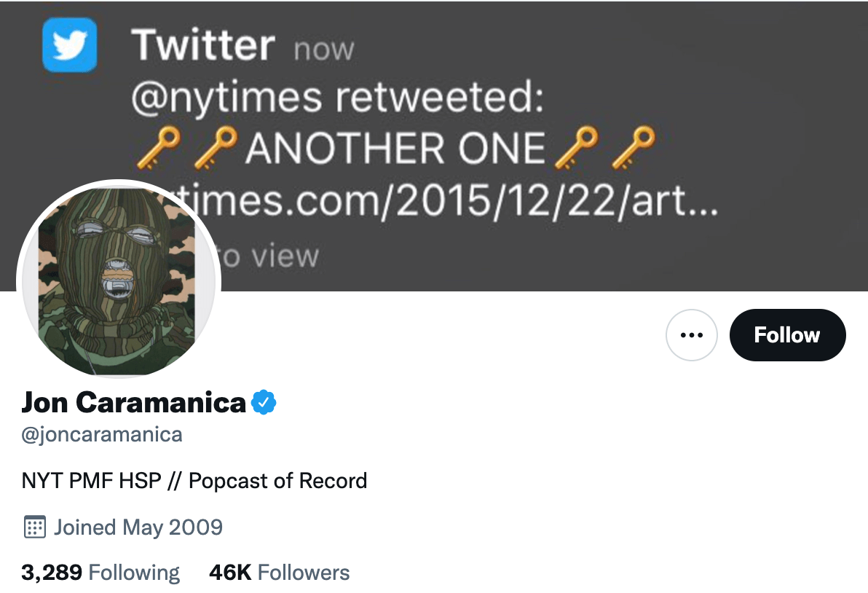View the 46K Followers list

(x=279, y=573)
